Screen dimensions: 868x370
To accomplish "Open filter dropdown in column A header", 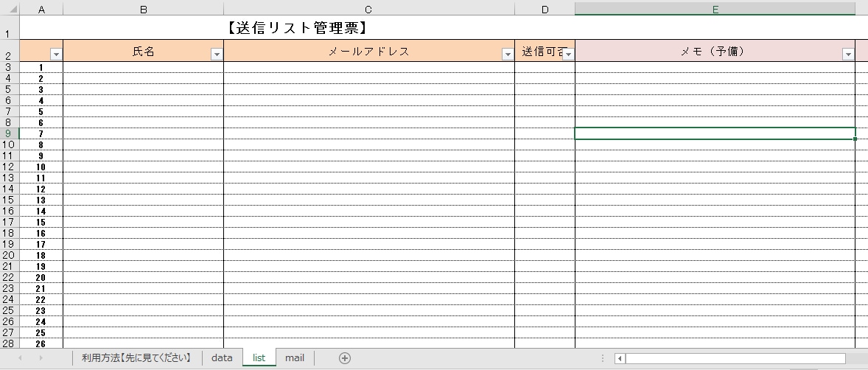I will click(56, 55).
